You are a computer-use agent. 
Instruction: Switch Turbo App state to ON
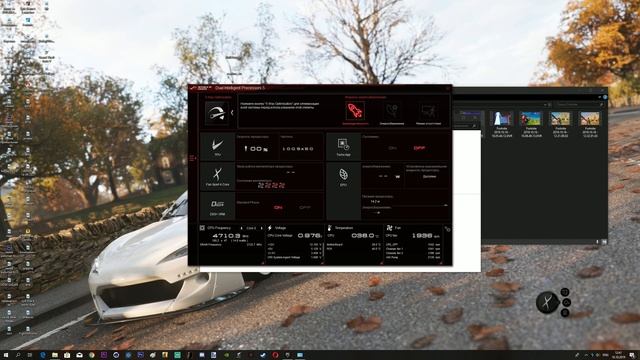[393, 148]
